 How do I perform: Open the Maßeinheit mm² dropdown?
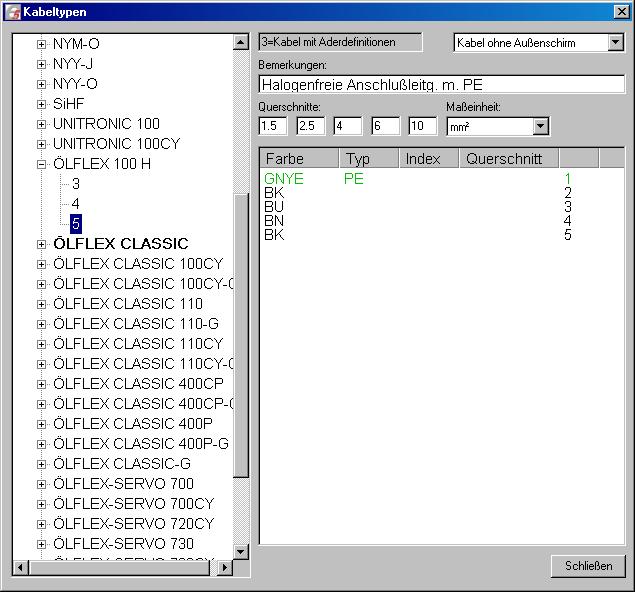[x=541, y=126]
